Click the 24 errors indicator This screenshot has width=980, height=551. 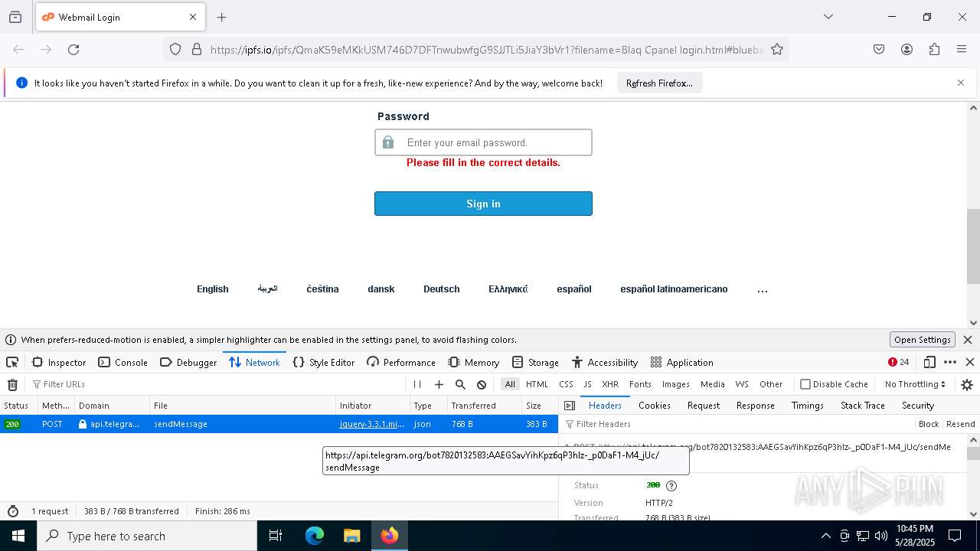899,363
